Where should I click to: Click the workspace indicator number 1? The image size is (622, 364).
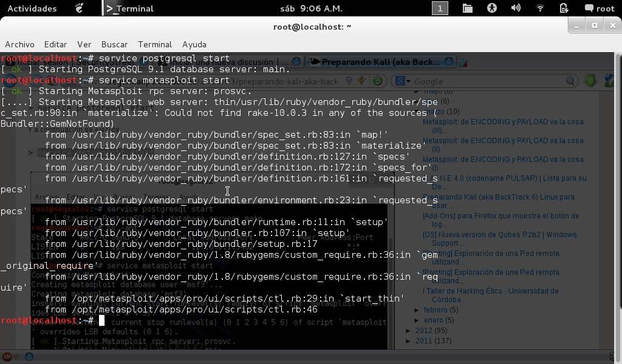(x=440, y=8)
